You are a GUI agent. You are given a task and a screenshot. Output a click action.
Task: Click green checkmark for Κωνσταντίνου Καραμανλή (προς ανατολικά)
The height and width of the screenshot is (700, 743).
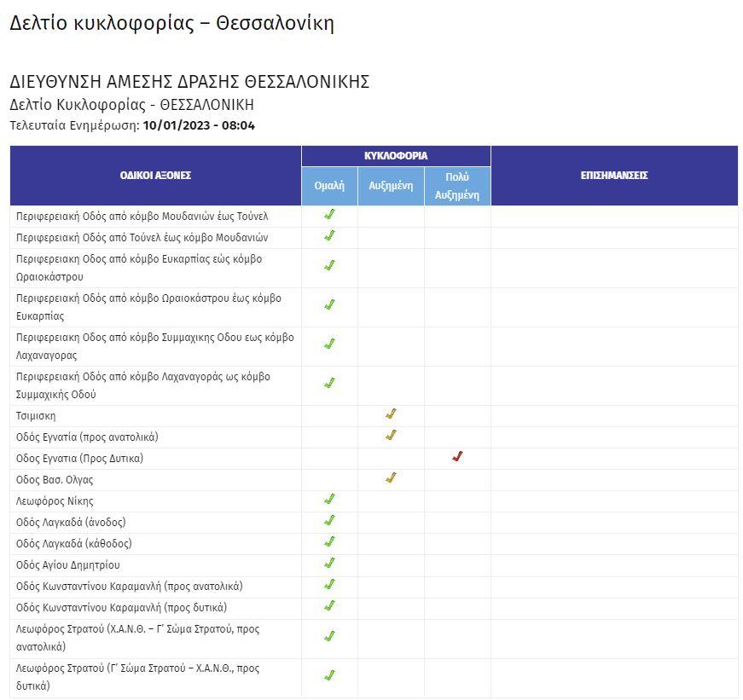coord(329,586)
